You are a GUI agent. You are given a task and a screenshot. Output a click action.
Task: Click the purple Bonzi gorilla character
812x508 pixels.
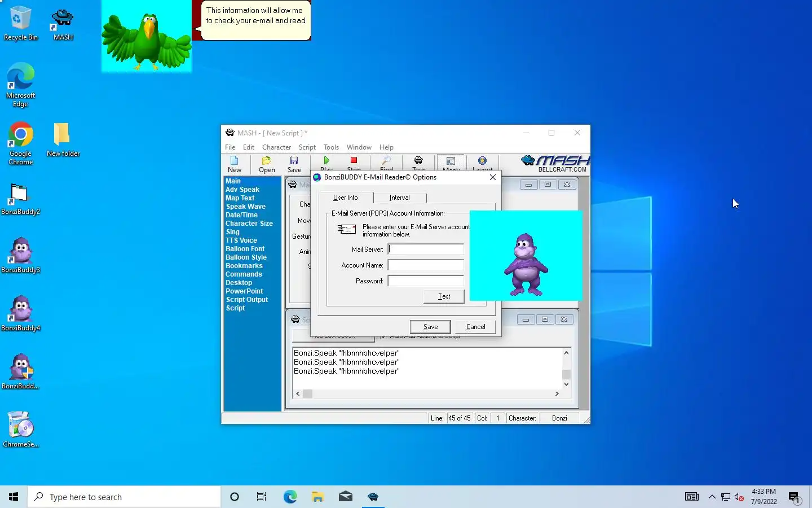tap(526, 264)
